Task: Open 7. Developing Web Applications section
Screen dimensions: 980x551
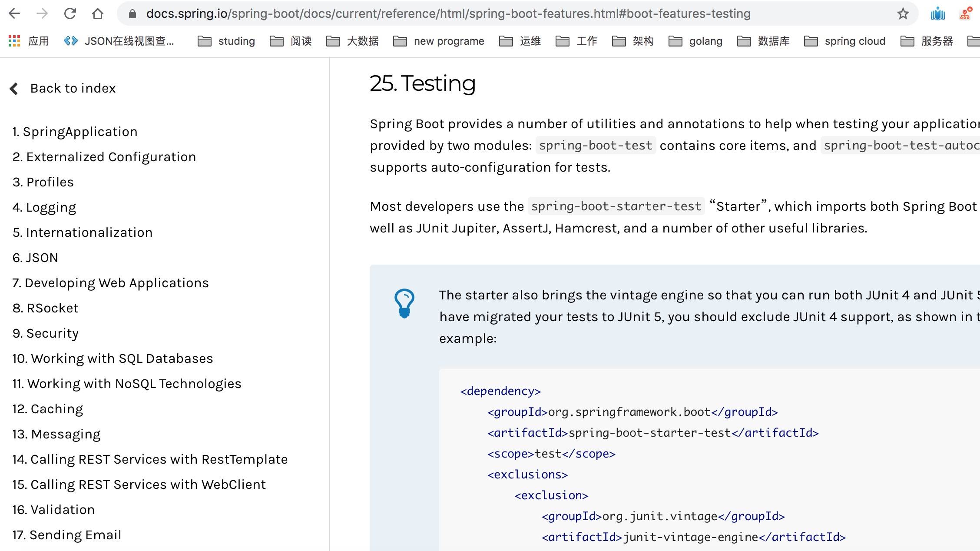Action: (x=111, y=283)
